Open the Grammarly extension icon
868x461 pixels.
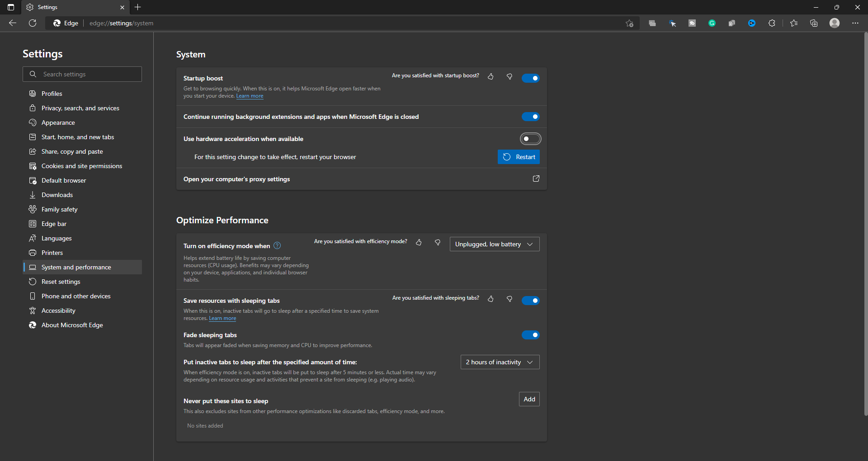(712, 23)
